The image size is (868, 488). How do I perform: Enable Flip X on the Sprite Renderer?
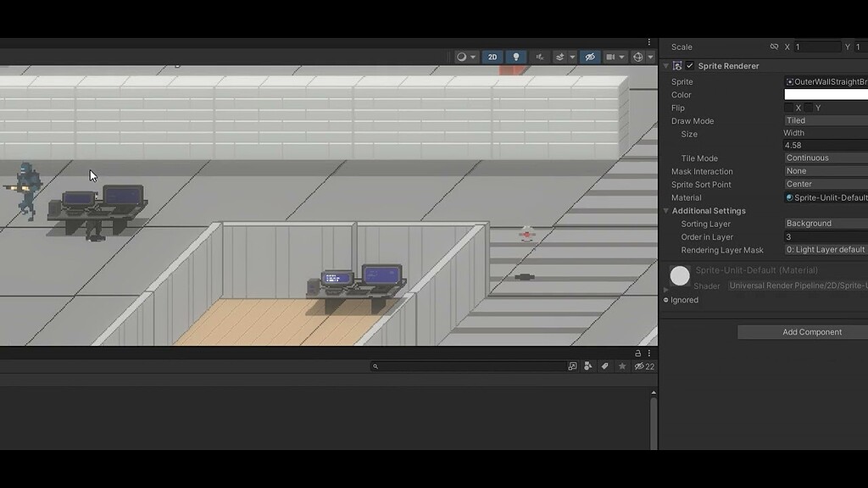788,108
